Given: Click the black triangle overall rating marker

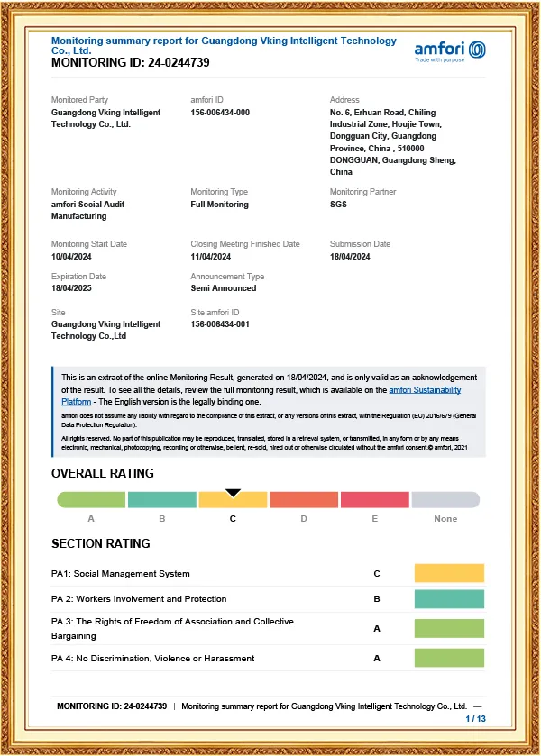Looking at the screenshot, I should tap(233, 492).
